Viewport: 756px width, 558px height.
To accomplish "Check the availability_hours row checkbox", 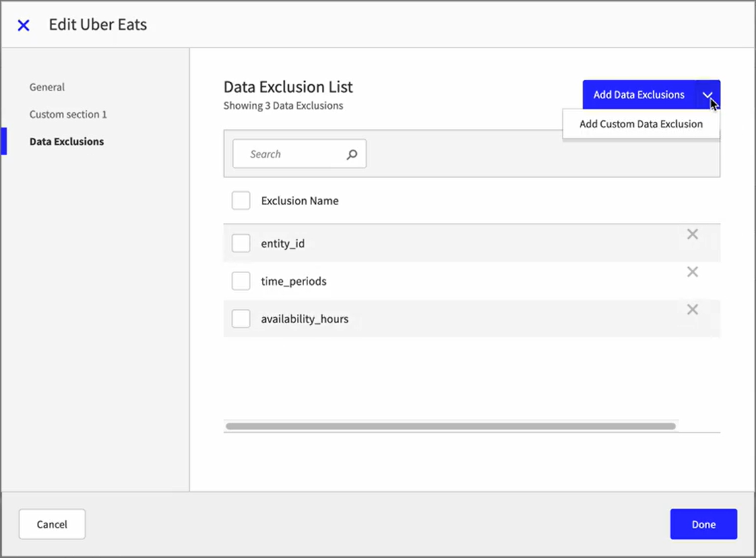I will tap(241, 319).
